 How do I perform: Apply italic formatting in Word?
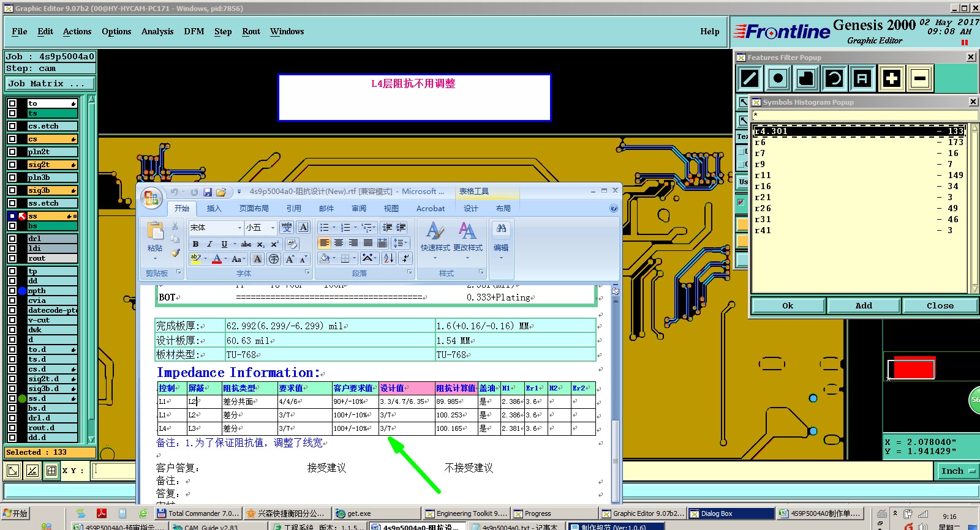(x=209, y=244)
